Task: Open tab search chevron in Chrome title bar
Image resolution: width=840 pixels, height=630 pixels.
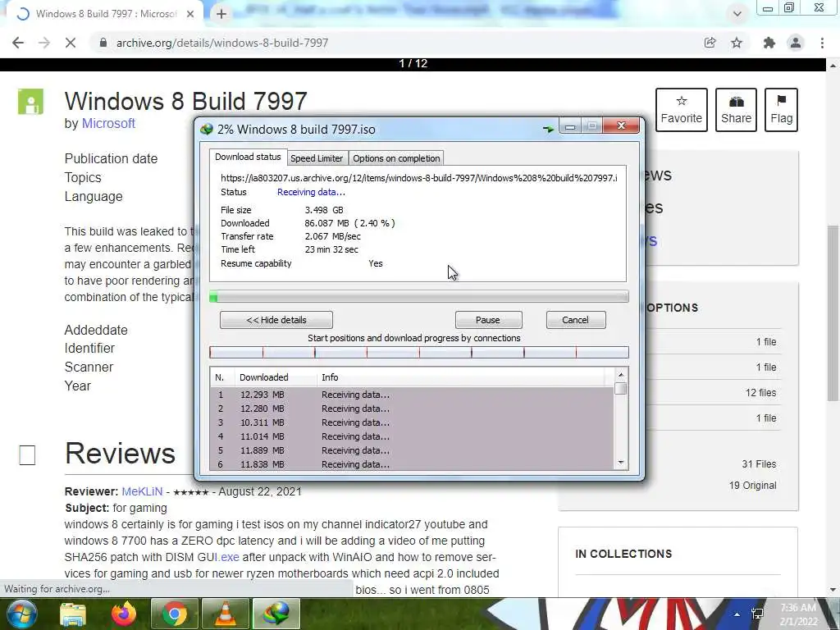Action: 737,14
